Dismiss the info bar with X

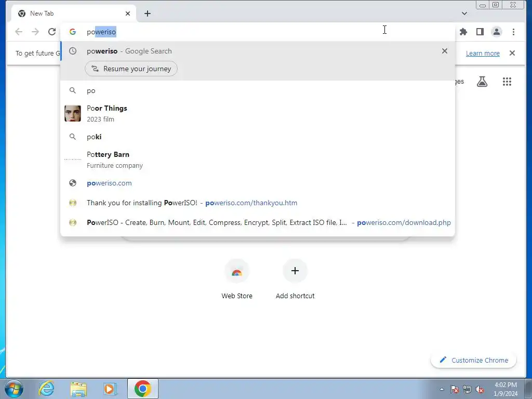coord(512,53)
